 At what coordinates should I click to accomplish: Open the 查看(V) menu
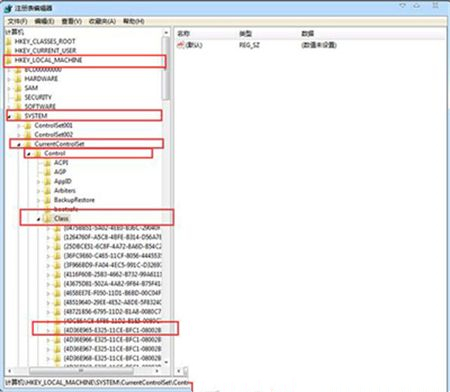pyautogui.click(x=71, y=21)
